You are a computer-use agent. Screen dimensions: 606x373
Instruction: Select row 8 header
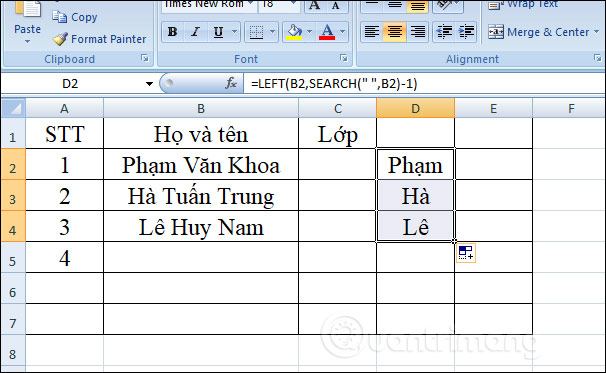pos(13,351)
